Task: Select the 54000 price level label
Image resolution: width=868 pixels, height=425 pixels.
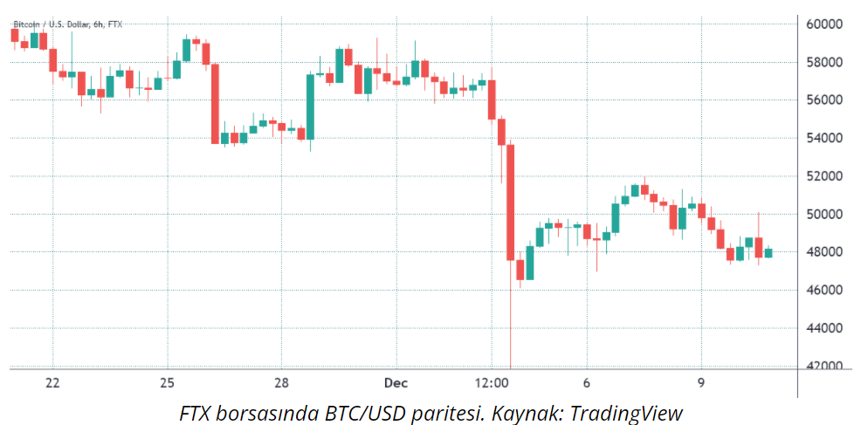Action: tap(824, 138)
